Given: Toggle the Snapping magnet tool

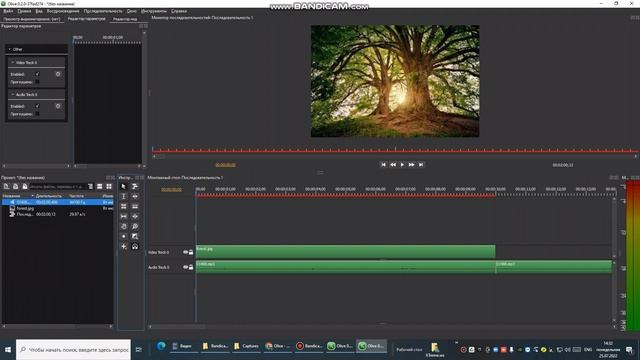Looking at the screenshot, I should [x=135, y=247].
